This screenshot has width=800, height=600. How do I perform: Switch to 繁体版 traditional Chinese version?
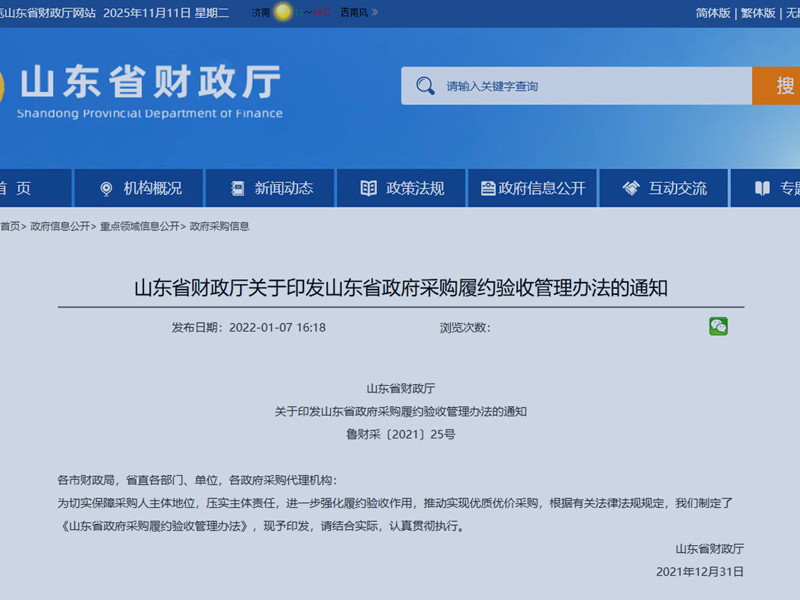758,13
